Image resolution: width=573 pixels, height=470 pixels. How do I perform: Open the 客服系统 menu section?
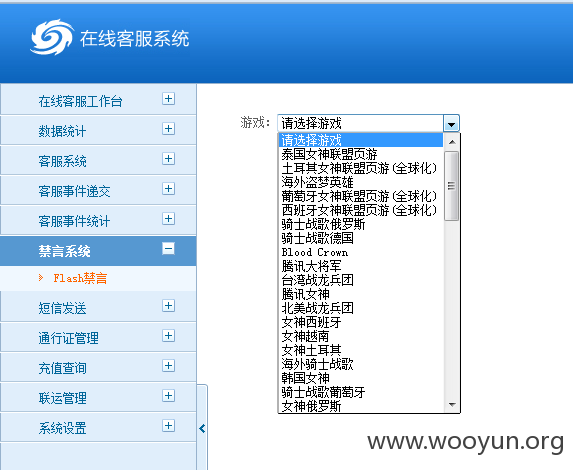point(98,160)
